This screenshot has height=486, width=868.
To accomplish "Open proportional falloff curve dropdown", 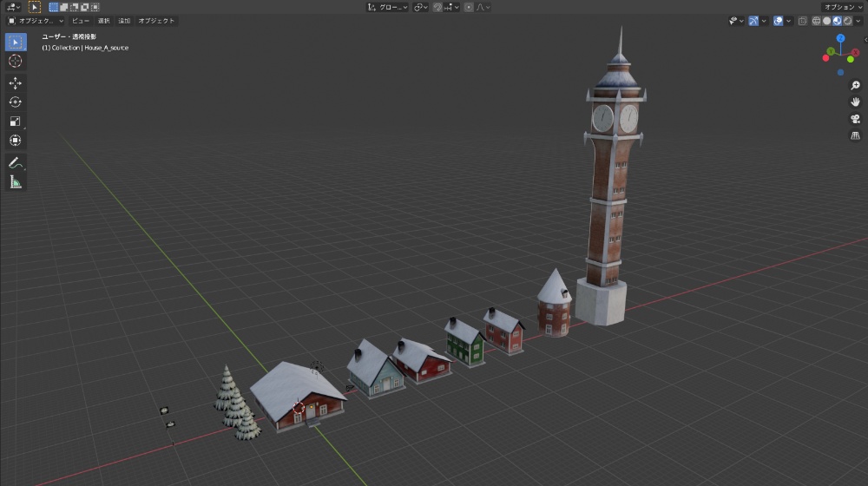I will coord(483,7).
